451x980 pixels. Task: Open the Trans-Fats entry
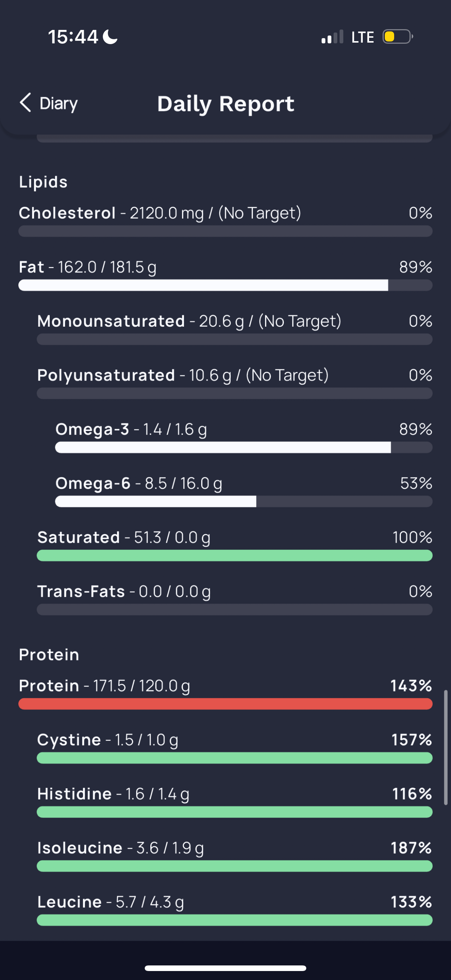(234, 599)
